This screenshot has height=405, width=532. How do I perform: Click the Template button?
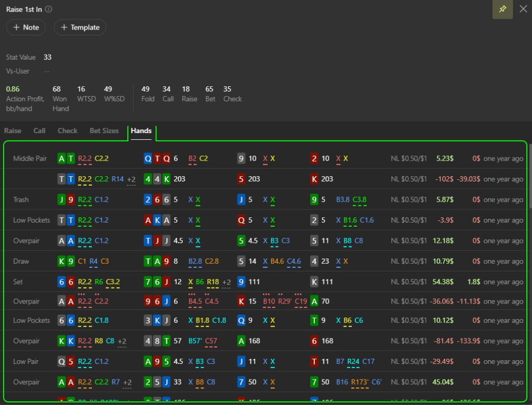click(80, 27)
